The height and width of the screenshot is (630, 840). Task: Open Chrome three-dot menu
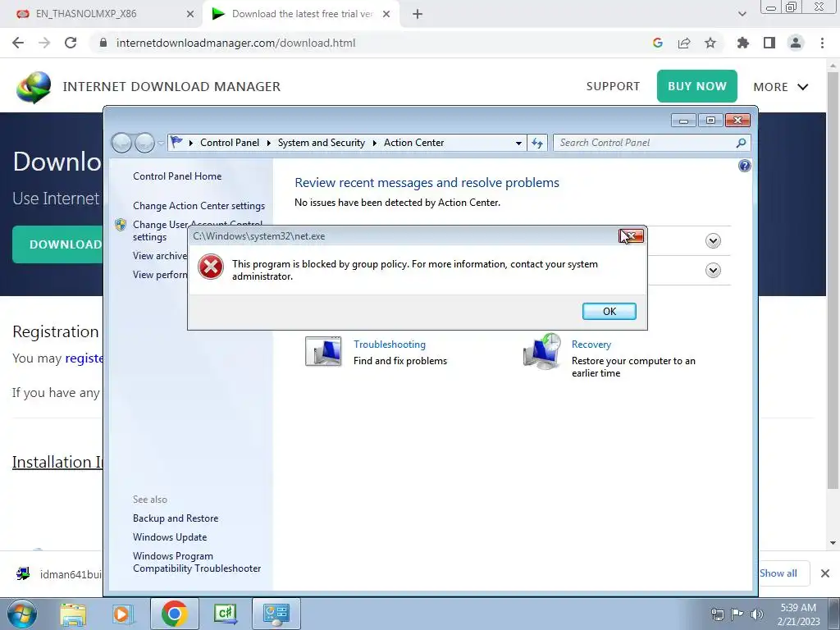(822, 43)
